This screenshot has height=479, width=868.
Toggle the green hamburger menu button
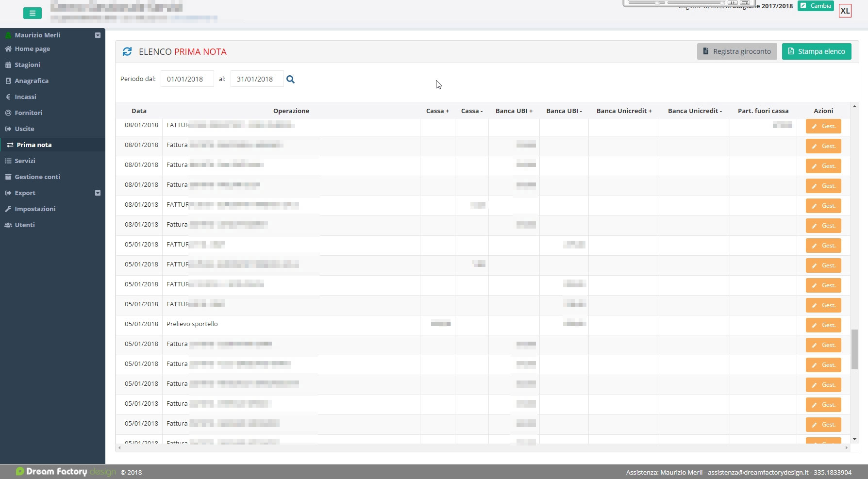click(x=33, y=13)
